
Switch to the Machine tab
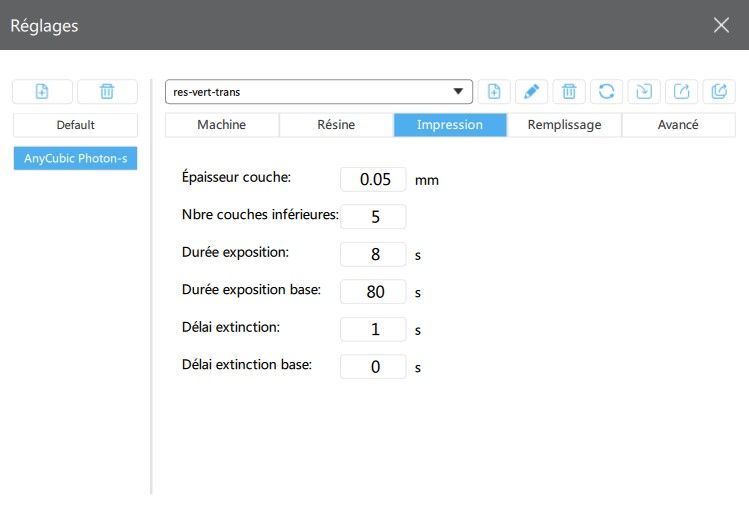[x=222, y=125]
